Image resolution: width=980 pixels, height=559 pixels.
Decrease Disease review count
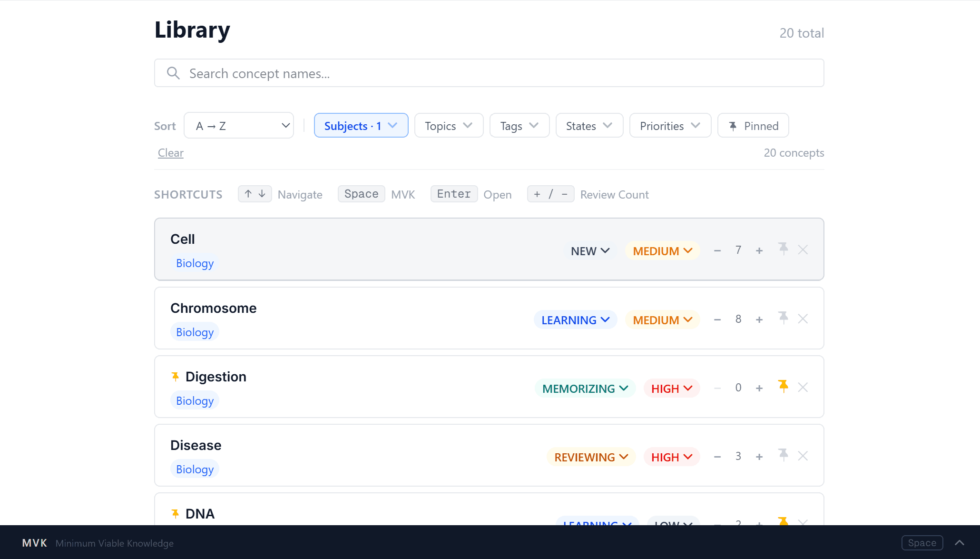point(717,457)
